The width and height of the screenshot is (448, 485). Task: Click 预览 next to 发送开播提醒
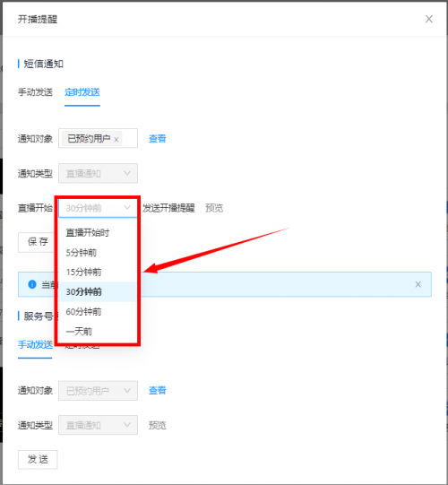click(214, 208)
